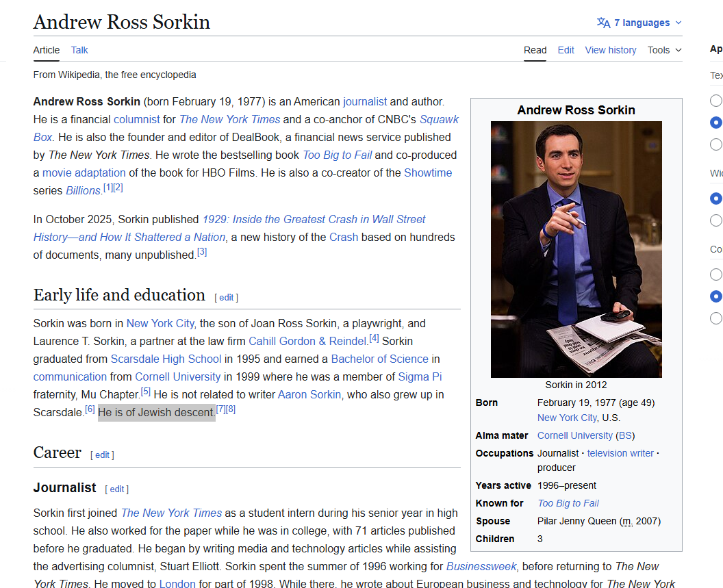Follow the Sigma Pi link
The image size is (723, 588).
pyautogui.click(x=420, y=376)
